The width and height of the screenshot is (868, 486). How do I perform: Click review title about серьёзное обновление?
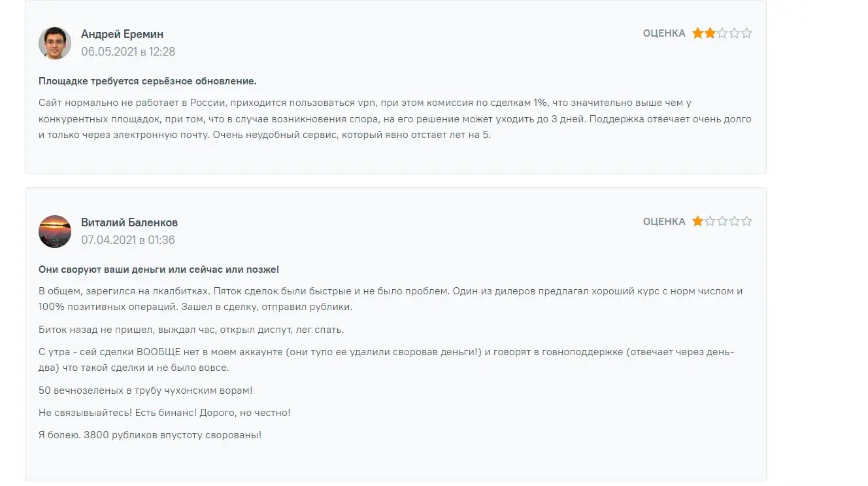pos(148,81)
